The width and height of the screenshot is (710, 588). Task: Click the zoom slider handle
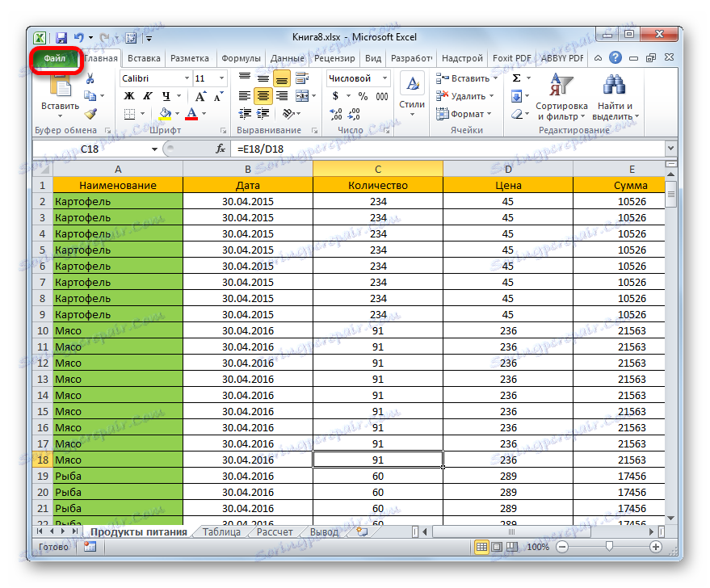tap(609, 547)
